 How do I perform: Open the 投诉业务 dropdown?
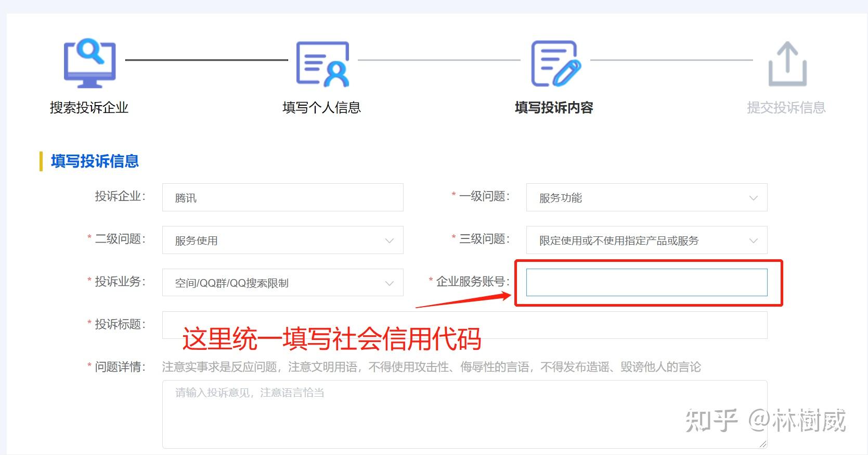[x=283, y=283]
